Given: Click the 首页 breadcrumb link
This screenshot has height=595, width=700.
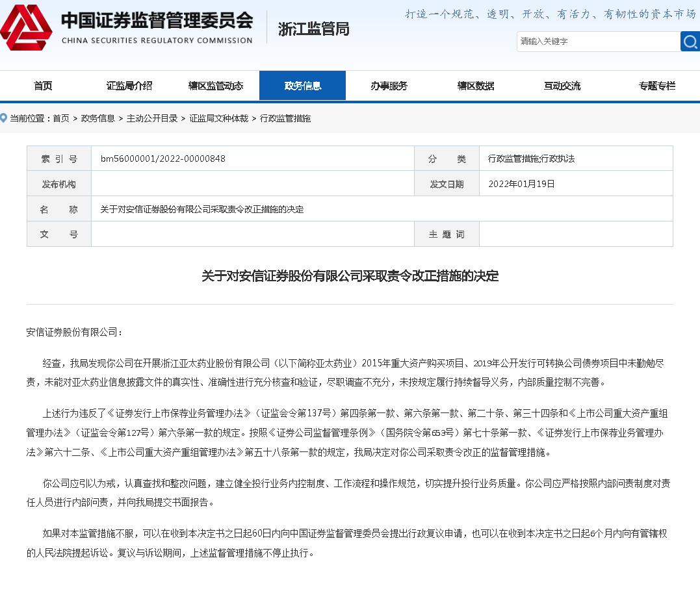Looking at the screenshot, I should (61, 118).
